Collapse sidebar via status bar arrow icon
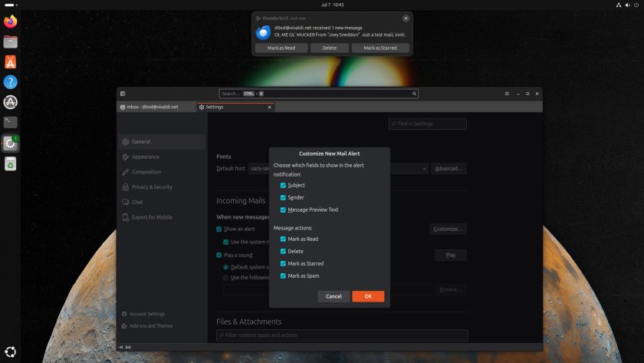 [121, 348]
